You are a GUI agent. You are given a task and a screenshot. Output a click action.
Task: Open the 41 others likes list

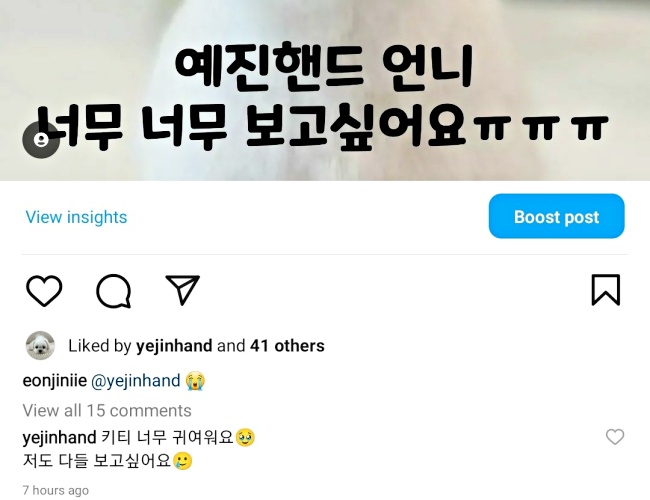287,346
